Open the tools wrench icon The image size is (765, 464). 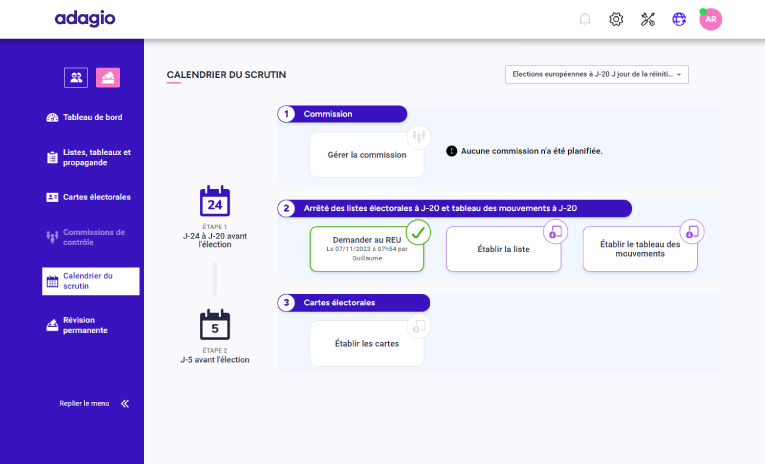(648, 20)
